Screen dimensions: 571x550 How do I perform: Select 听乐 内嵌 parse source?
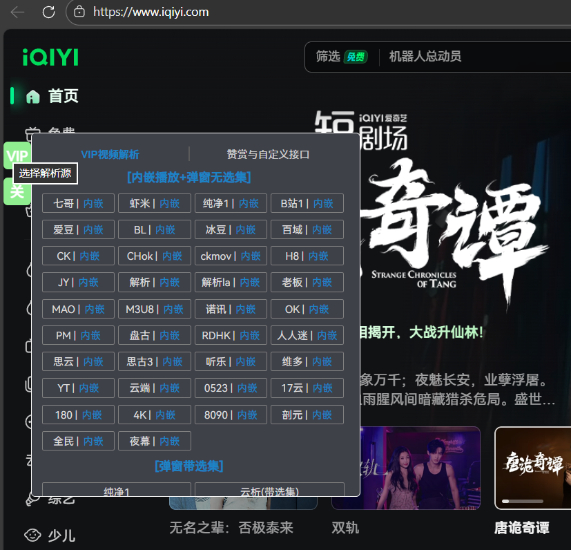[x=231, y=361]
